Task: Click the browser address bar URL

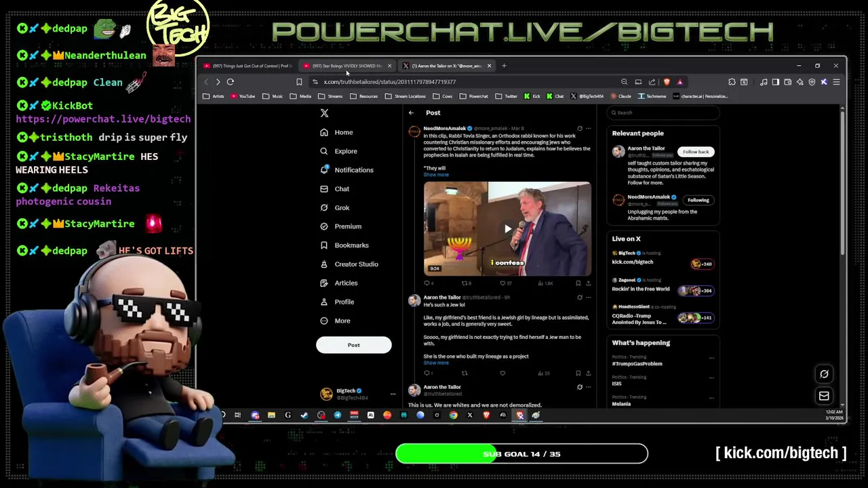Action: [x=389, y=82]
